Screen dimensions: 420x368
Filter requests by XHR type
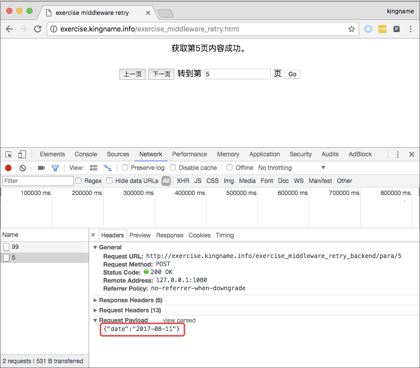click(183, 181)
